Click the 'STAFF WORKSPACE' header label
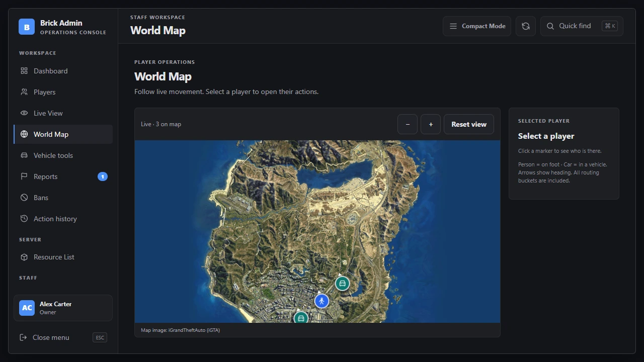This screenshot has width=644, height=362. tap(157, 18)
